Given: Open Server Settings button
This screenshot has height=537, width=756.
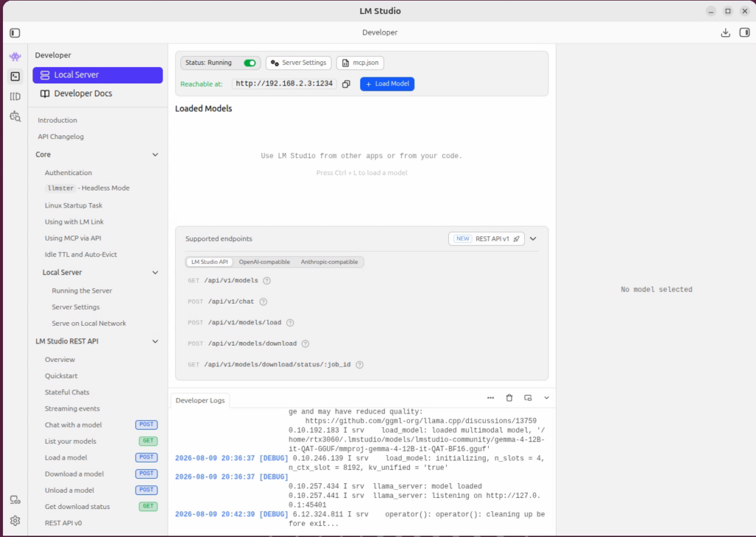Looking at the screenshot, I should 298,64.
